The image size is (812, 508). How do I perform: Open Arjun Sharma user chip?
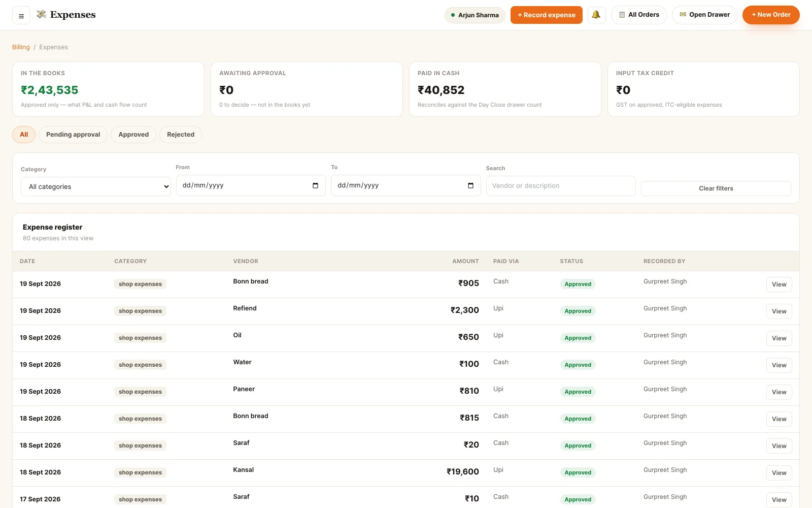pyautogui.click(x=475, y=15)
